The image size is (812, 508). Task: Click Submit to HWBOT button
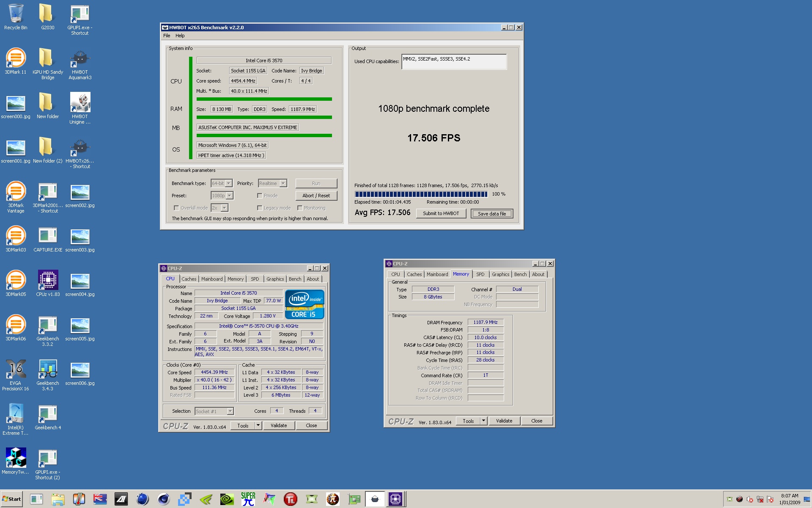(x=441, y=213)
